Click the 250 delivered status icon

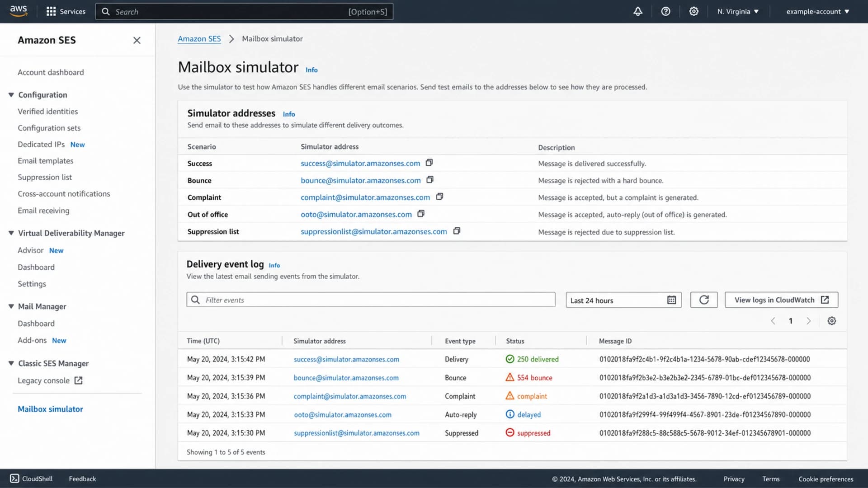pyautogui.click(x=510, y=359)
